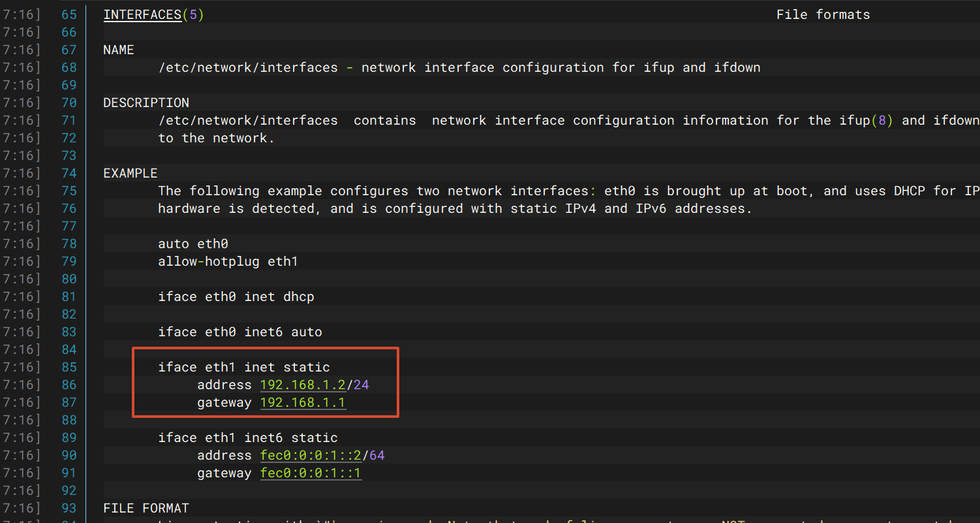The image size is (980, 523).
Task: Click line number 78 in gutter
Action: click(x=69, y=244)
